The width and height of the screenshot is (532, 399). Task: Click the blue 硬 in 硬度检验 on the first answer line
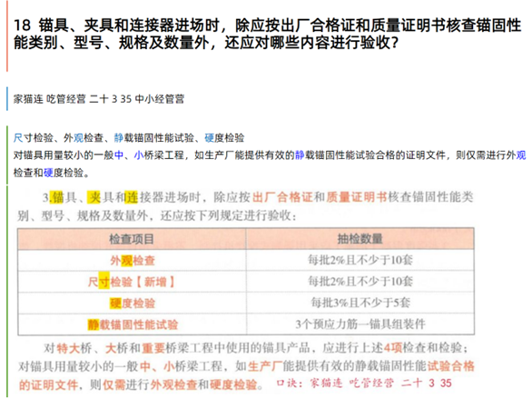[x=209, y=138]
